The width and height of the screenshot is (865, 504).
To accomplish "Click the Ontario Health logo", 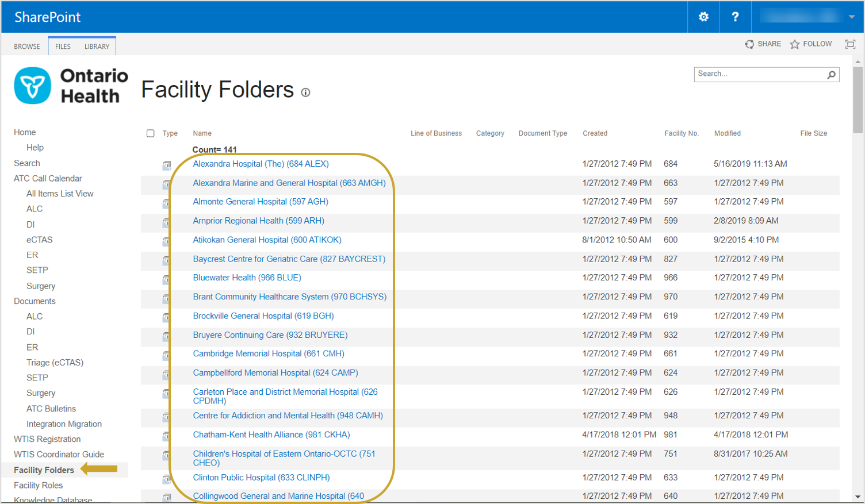I will 71,86.
